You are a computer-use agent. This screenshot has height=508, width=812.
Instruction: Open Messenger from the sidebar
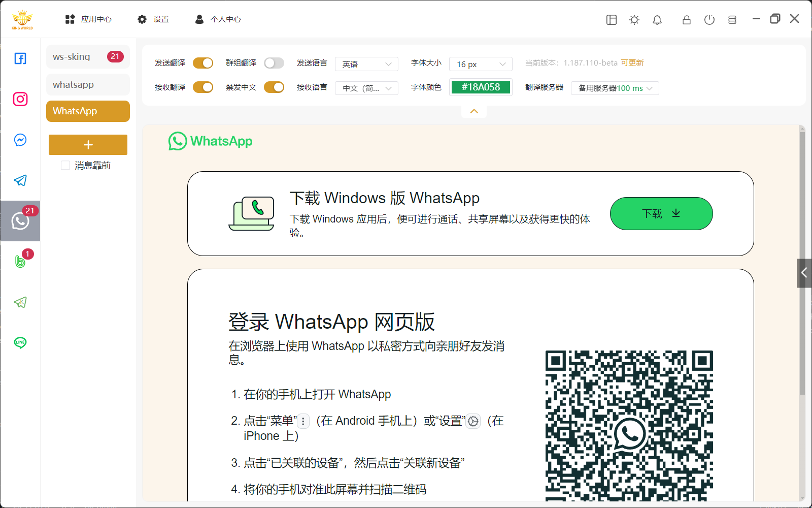[x=20, y=140]
